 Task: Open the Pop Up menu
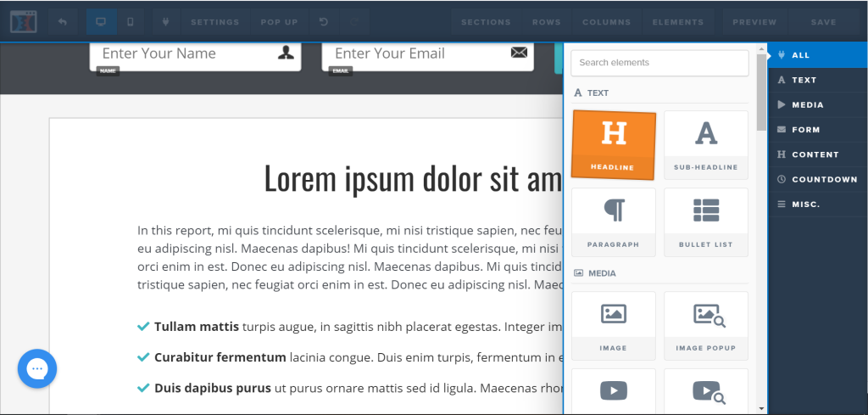279,22
